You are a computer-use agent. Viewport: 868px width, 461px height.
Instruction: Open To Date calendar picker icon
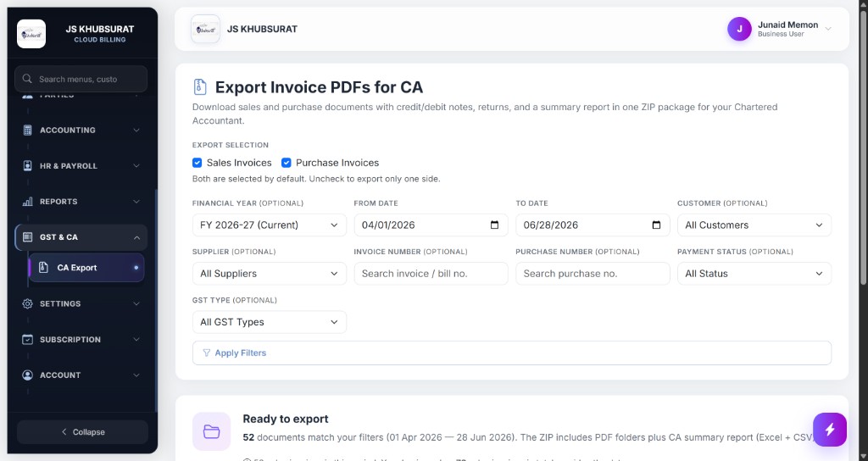657,225
